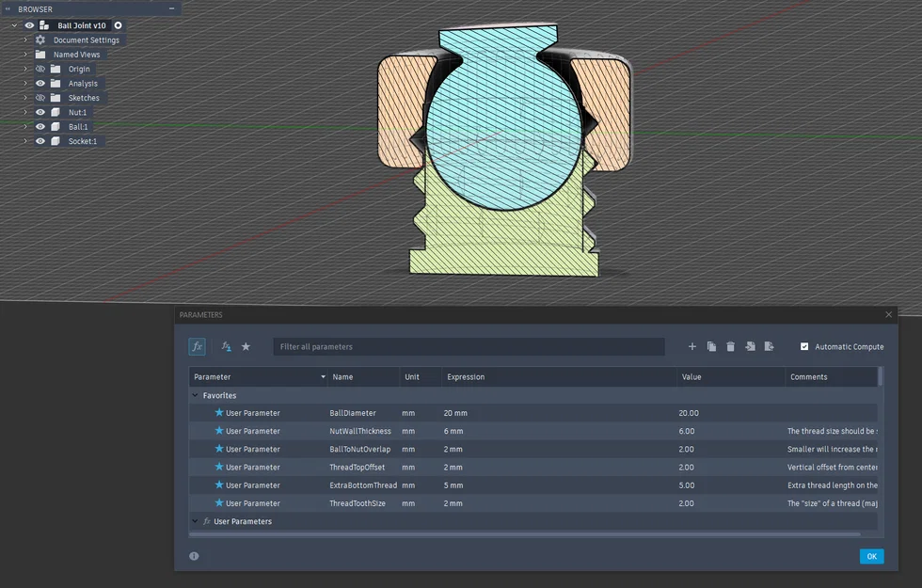The width and height of the screenshot is (922, 588).
Task: Expand the Nut:1 component
Action: pos(25,112)
